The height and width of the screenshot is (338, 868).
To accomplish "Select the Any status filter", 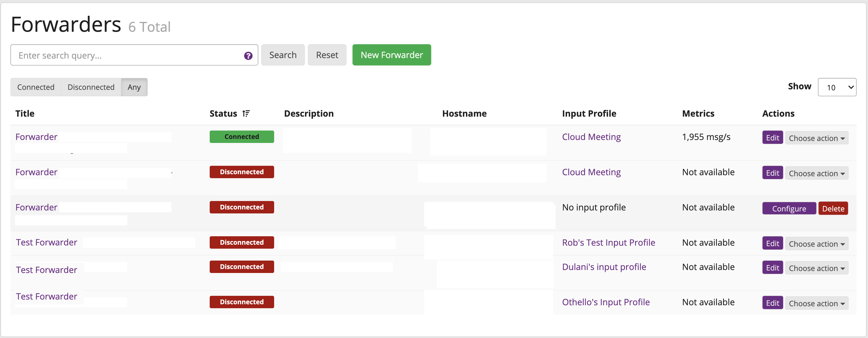I will pos(134,87).
